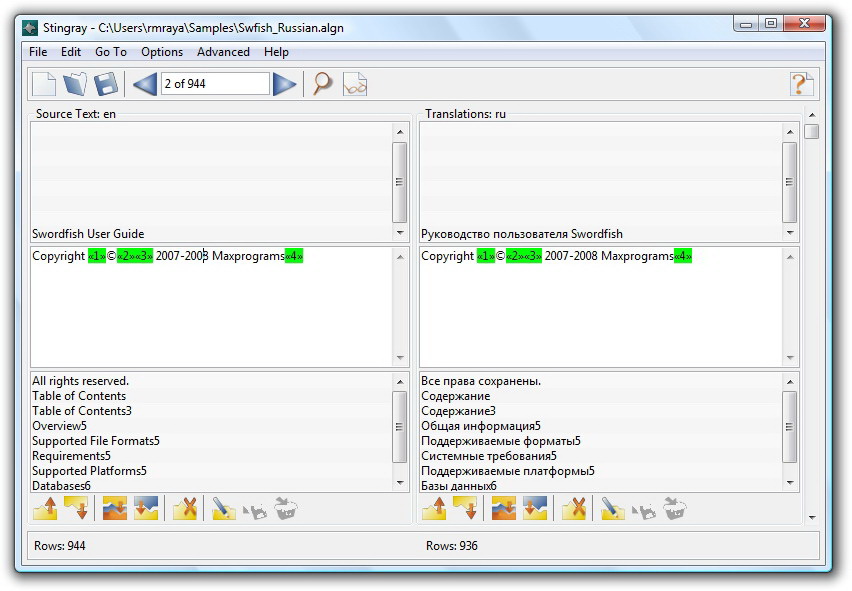Edit the translation segment with the pen icon

tap(612, 509)
